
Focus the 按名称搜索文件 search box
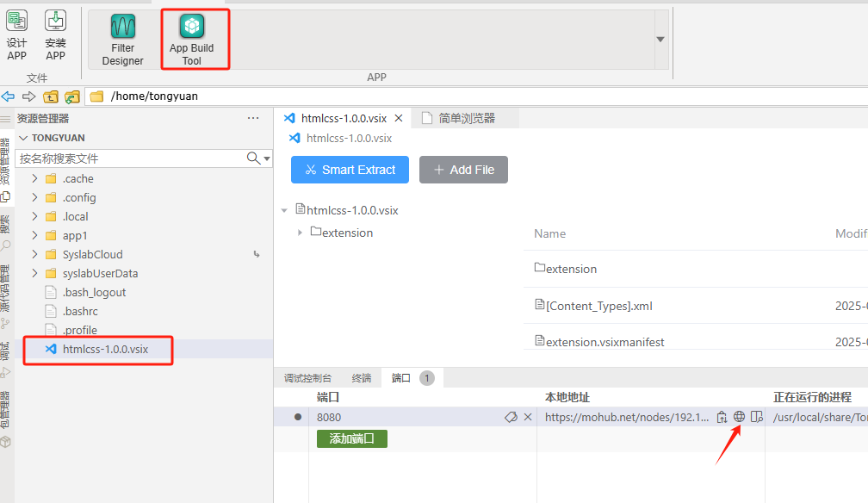tap(130, 158)
